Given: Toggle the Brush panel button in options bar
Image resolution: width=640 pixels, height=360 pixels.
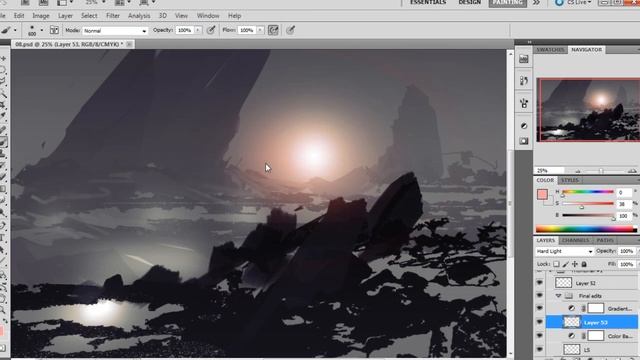Looking at the screenshot, I should point(54,30).
